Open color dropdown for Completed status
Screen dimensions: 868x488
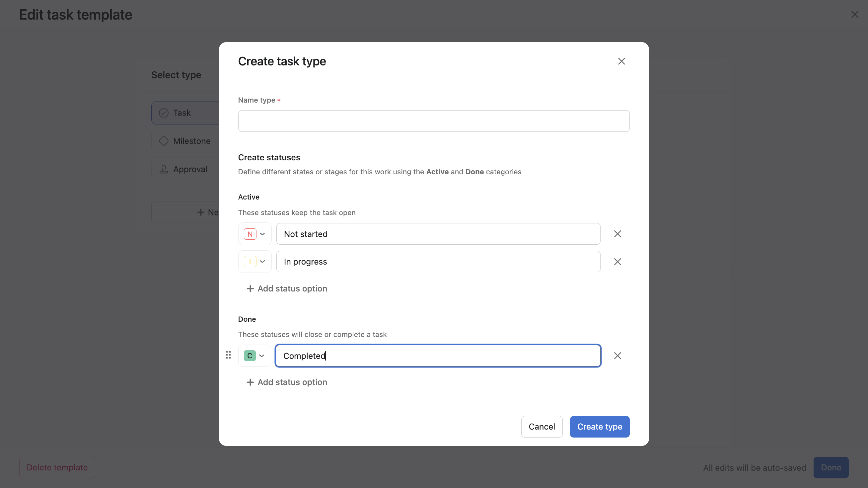coord(263,356)
